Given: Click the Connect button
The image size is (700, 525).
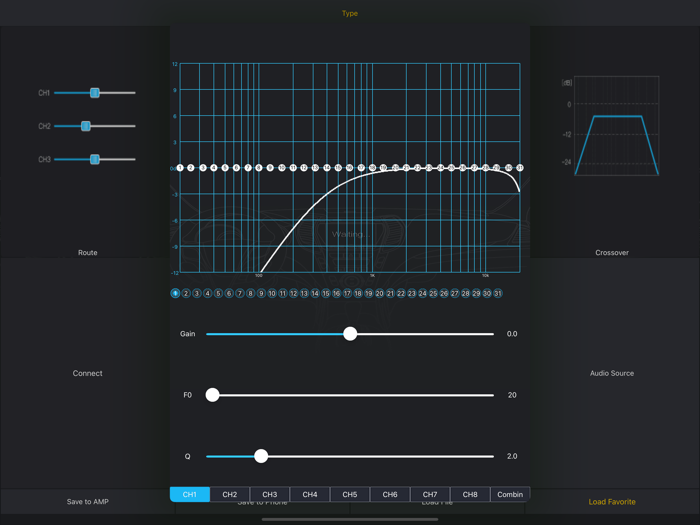Looking at the screenshot, I should [x=88, y=373].
